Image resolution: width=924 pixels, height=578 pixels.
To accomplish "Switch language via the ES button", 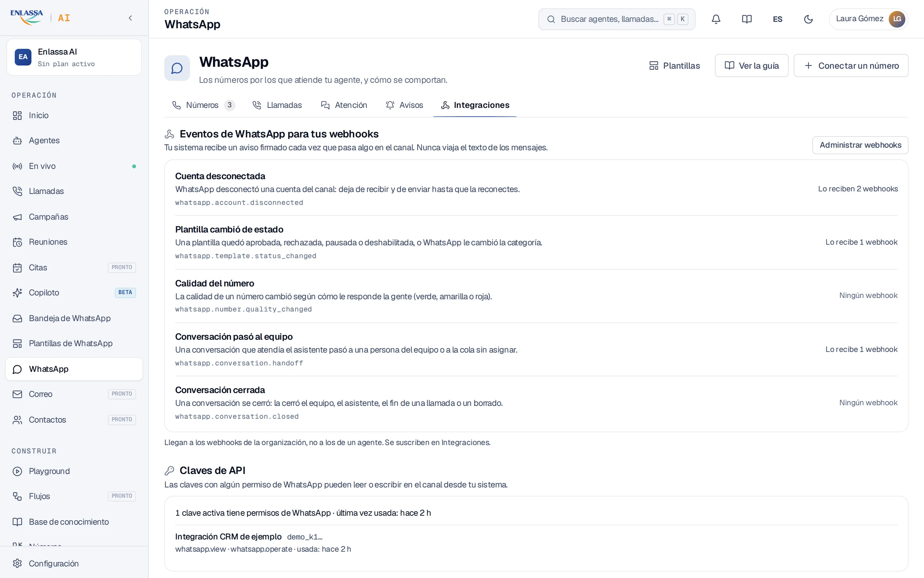I will [x=777, y=19].
